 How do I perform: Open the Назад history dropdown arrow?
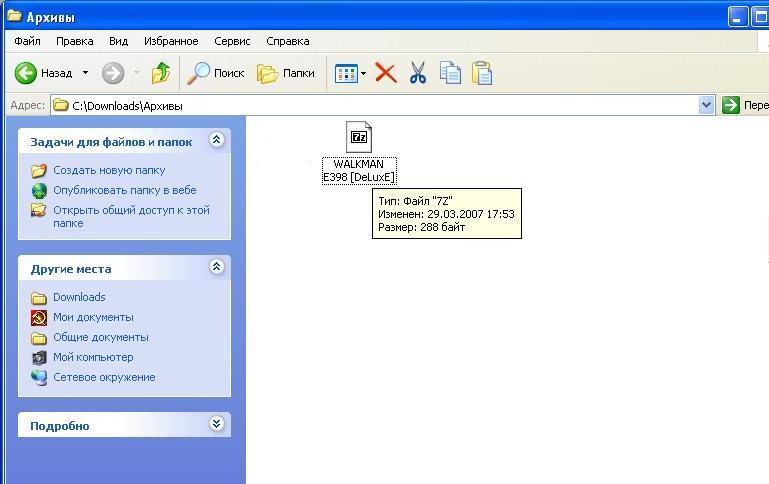click(85, 73)
